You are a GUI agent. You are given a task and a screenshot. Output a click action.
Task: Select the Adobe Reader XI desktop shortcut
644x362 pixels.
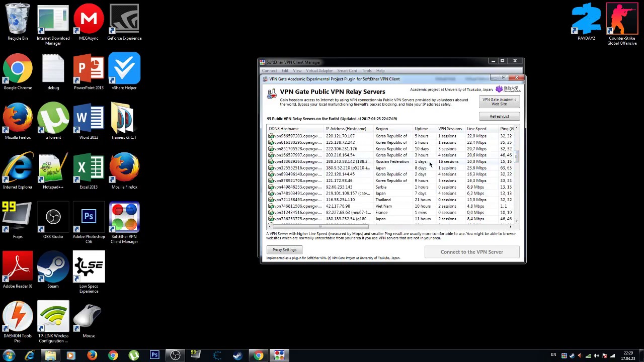click(x=18, y=270)
